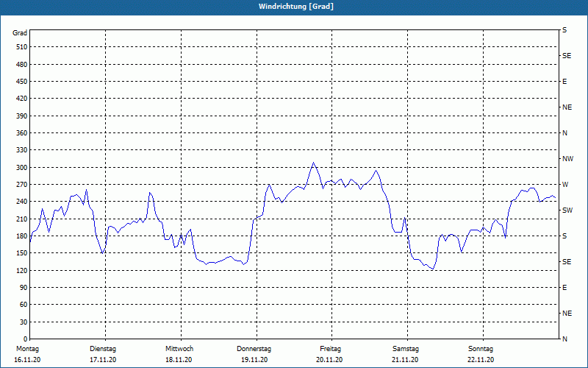The height and width of the screenshot is (368, 588).
Task: Select the 180 degree axis label
Action: point(22,236)
